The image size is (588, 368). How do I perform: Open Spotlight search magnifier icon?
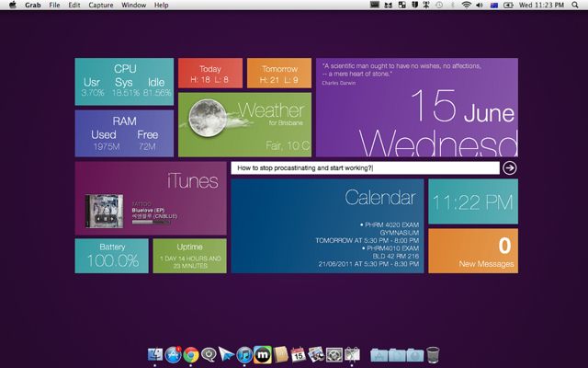pyautogui.click(x=576, y=6)
